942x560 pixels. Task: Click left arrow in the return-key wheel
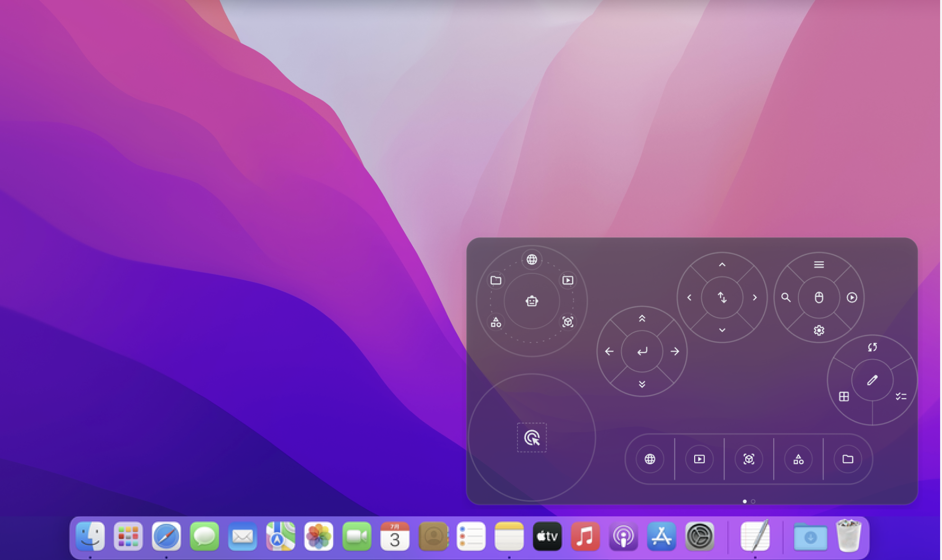[610, 352]
